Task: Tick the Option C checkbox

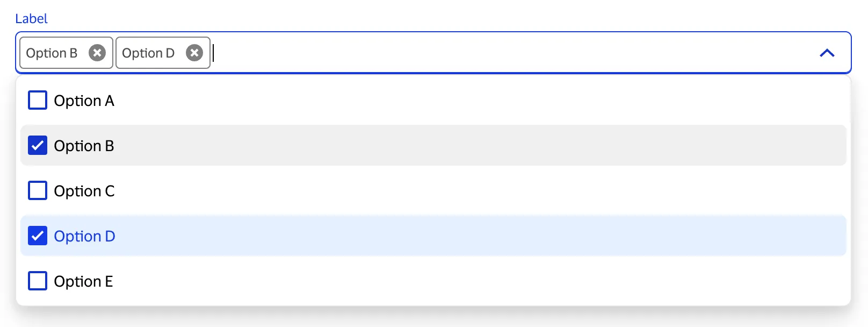Action: click(38, 190)
